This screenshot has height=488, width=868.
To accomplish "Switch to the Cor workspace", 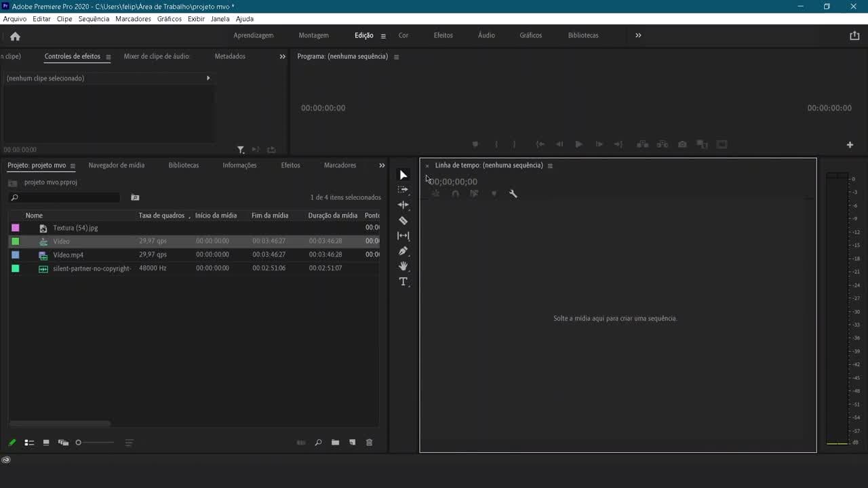I will click(403, 35).
